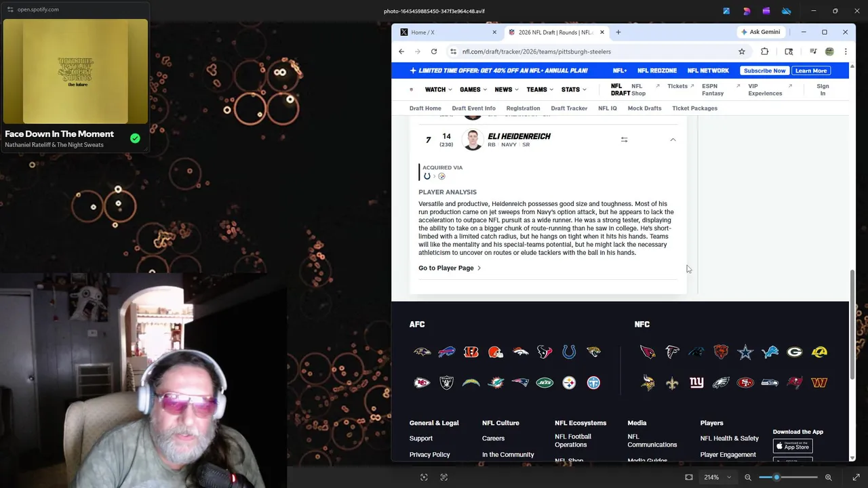Click the Subscribe Now button
The image size is (868, 488).
tap(764, 70)
